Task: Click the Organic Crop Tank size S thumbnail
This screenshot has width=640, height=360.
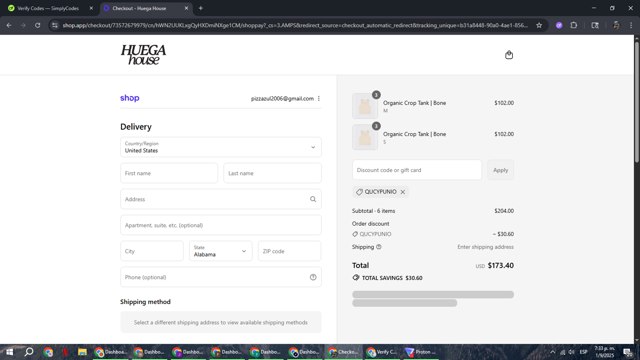Action: point(364,138)
